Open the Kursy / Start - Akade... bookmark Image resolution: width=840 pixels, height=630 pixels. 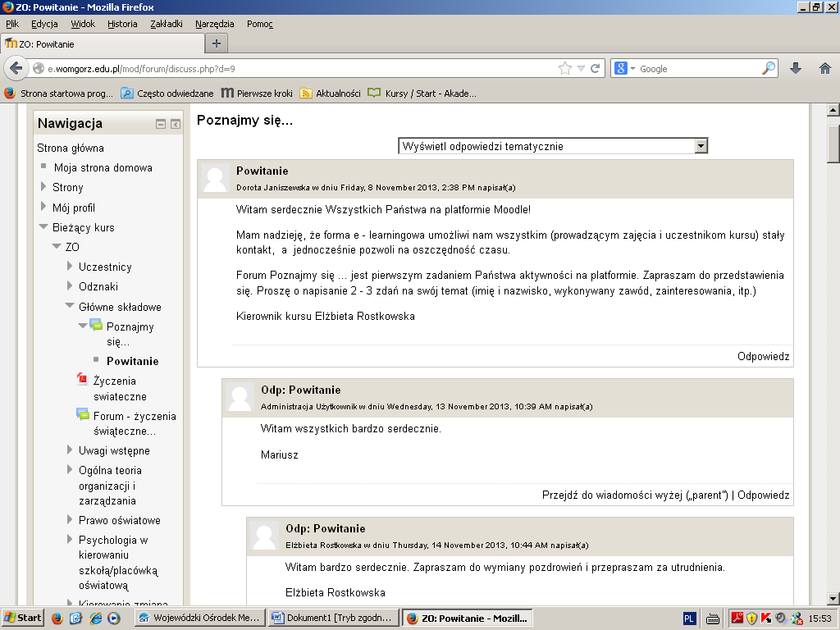(x=422, y=94)
